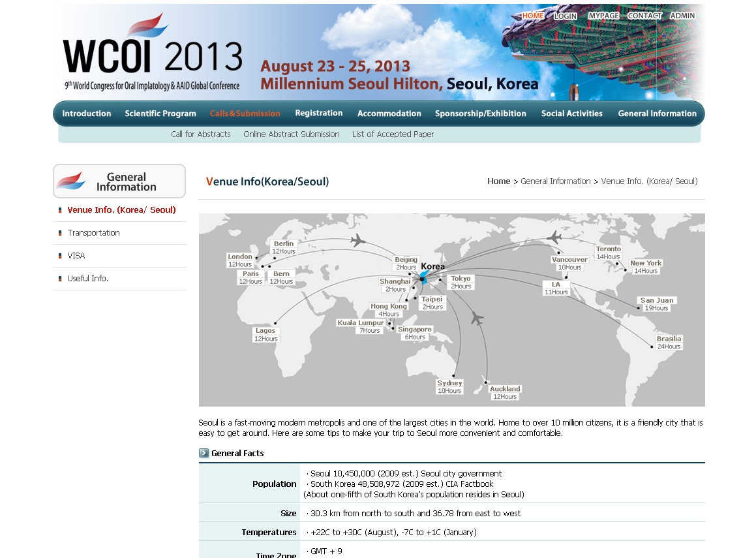Viewport: 756px width, 558px height.
Task: Click the Beijing label on the map
Action: pyautogui.click(x=406, y=263)
